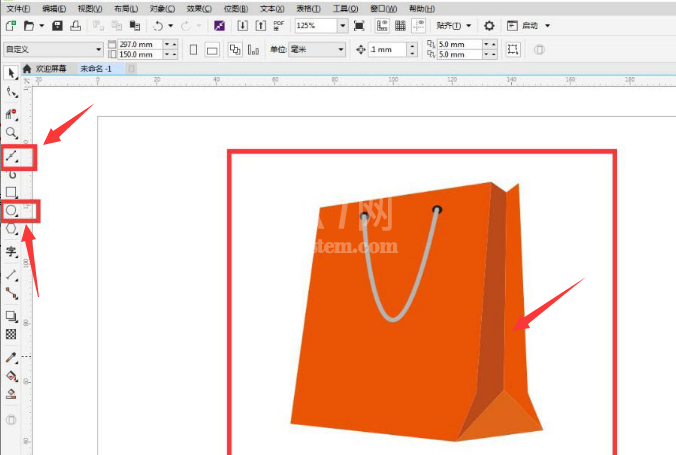Select the Rectangle tool
This screenshot has width=676, height=455.
pyautogui.click(x=12, y=192)
